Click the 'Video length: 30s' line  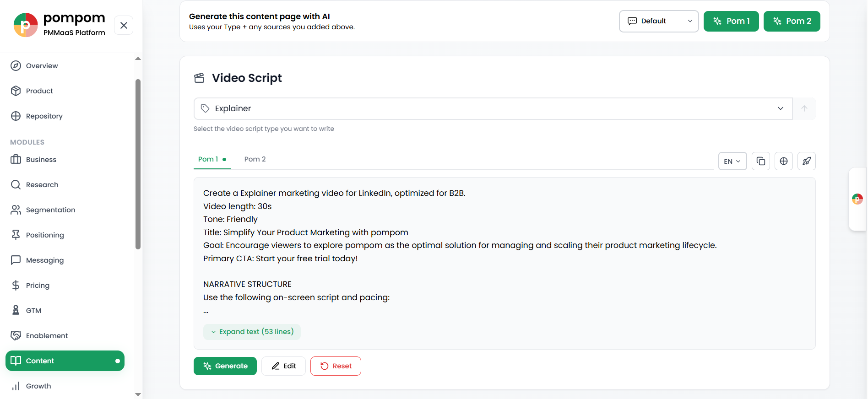point(238,206)
